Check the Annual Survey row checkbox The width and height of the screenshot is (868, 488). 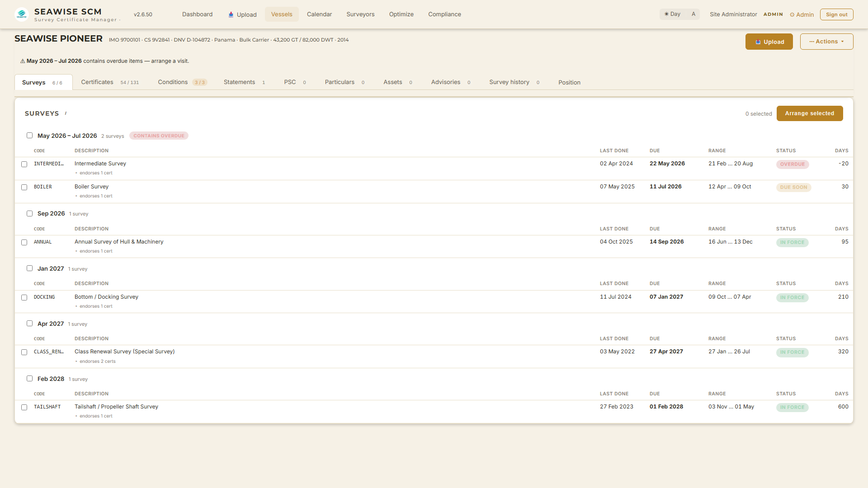[24, 243]
